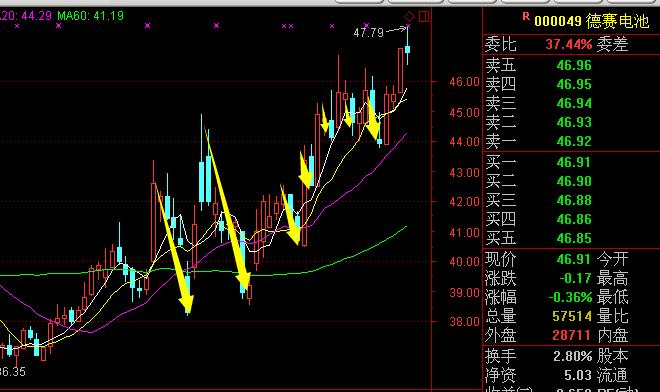The width and height of the screenshot is (660, 392).
Task: Click the 44.29 moving average value label
Action: [36, 16]
